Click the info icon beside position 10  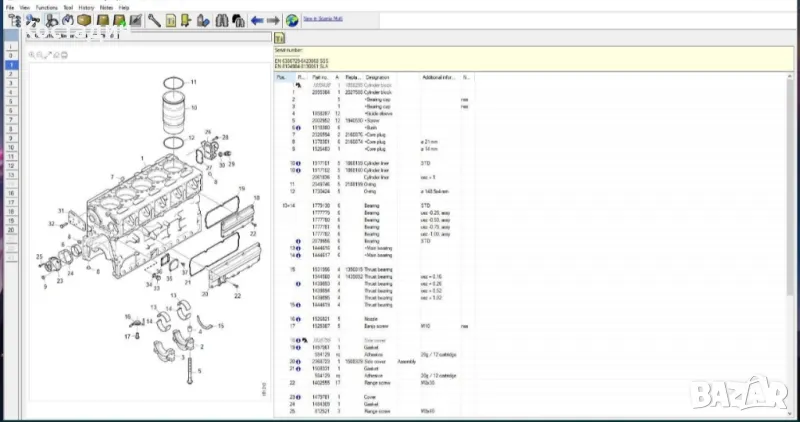[x=297, y=161]
